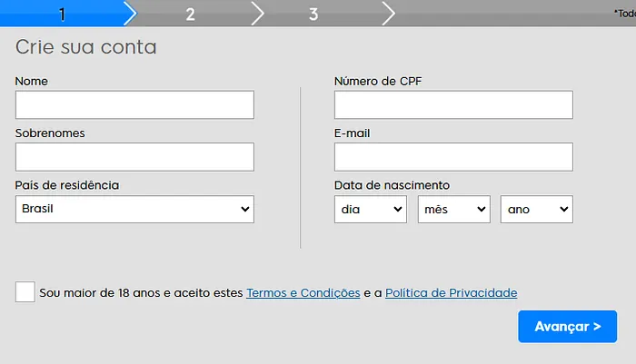Click the Nome text field
The width and height of the screenshot is (636, 364).
[134, 105]
